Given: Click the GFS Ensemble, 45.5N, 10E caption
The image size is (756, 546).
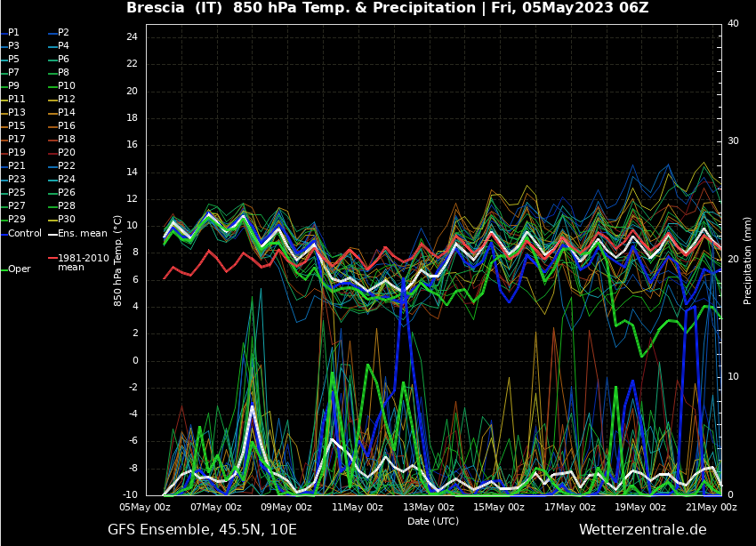Looking at the screenshot, I should pyautogui.click(x=202, y=530).
